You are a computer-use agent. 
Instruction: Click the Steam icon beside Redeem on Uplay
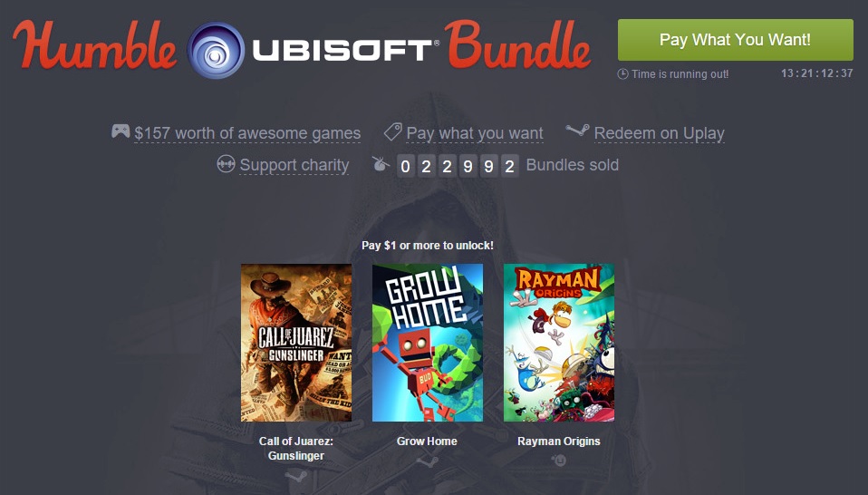(x=577, y=131)
